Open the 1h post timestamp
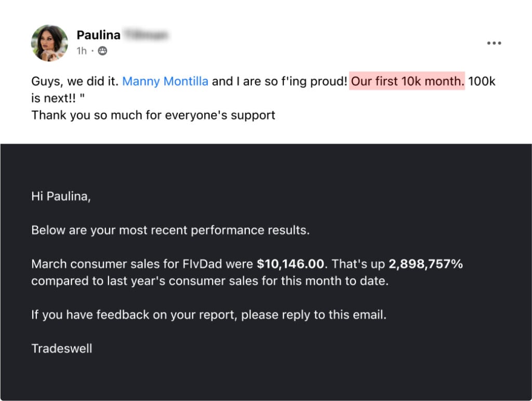The height and width of the screenshot is (401, 532). [82, 51]
